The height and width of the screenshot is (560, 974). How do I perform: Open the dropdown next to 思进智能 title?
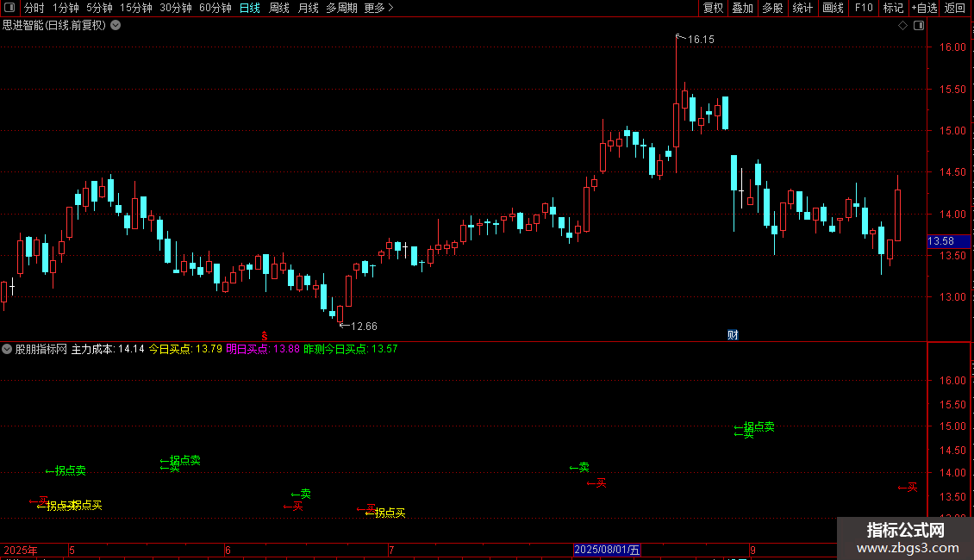pos(116,26)
